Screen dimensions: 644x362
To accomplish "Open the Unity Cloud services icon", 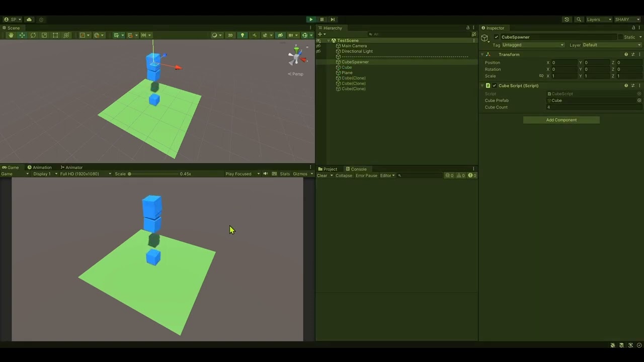I will [29, 20].
